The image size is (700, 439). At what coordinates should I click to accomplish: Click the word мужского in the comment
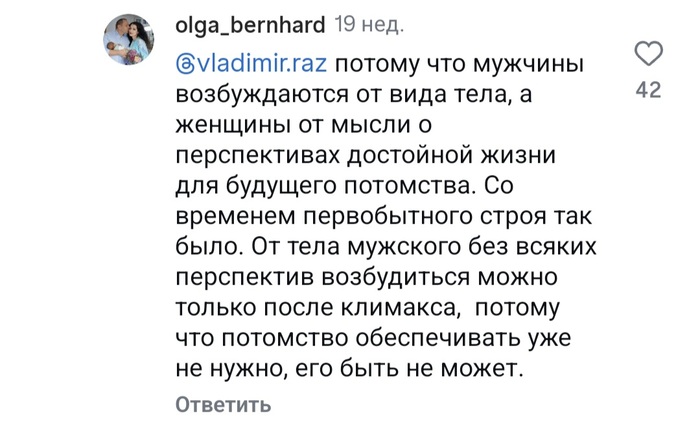coord(404,247)
